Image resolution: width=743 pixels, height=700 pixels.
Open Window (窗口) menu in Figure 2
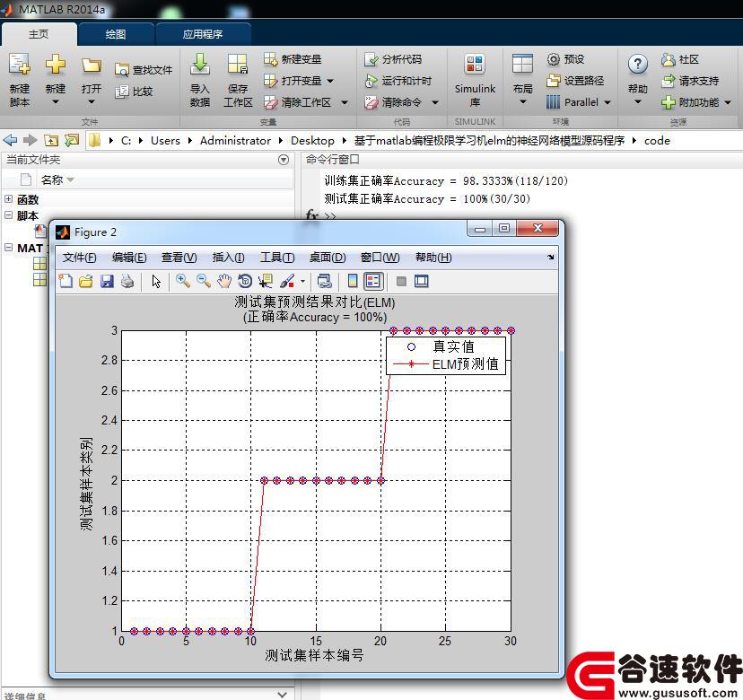point(380,258)
